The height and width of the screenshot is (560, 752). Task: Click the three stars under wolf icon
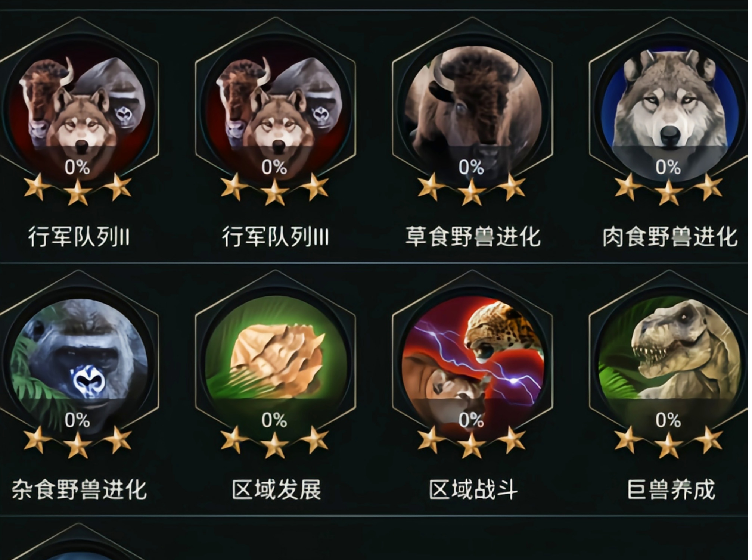point(668,189)
